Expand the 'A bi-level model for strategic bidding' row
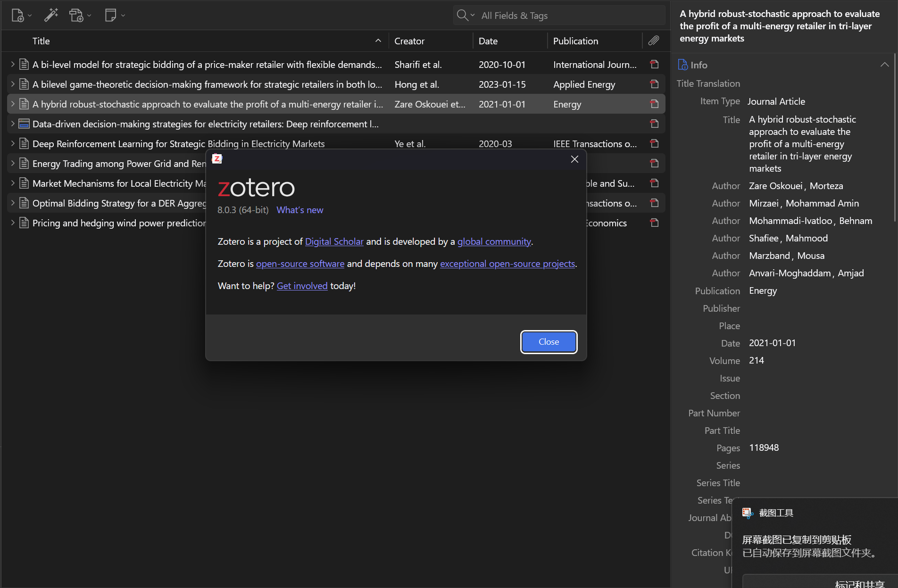Screen dimensions: 898x588 coord(13,64)
